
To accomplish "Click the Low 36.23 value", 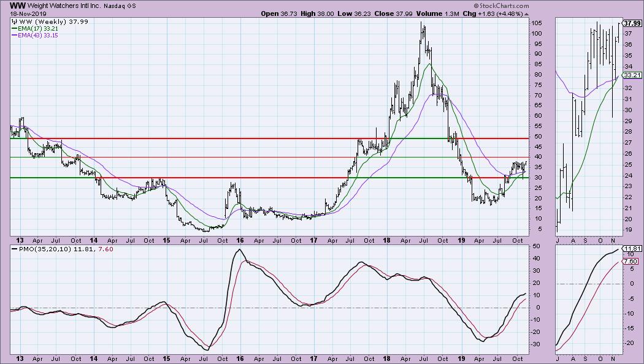I will [x=354, y=13].
